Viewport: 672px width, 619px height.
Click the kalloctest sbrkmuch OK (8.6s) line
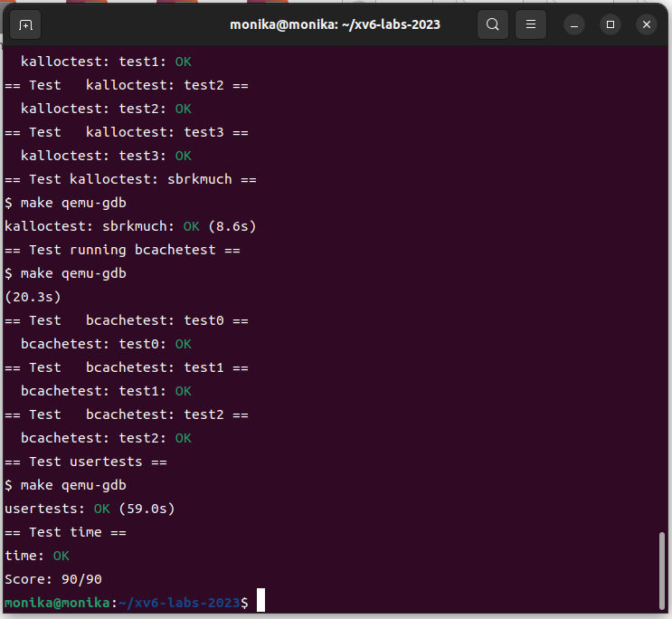pyautogui.click(x=124, y=226)
